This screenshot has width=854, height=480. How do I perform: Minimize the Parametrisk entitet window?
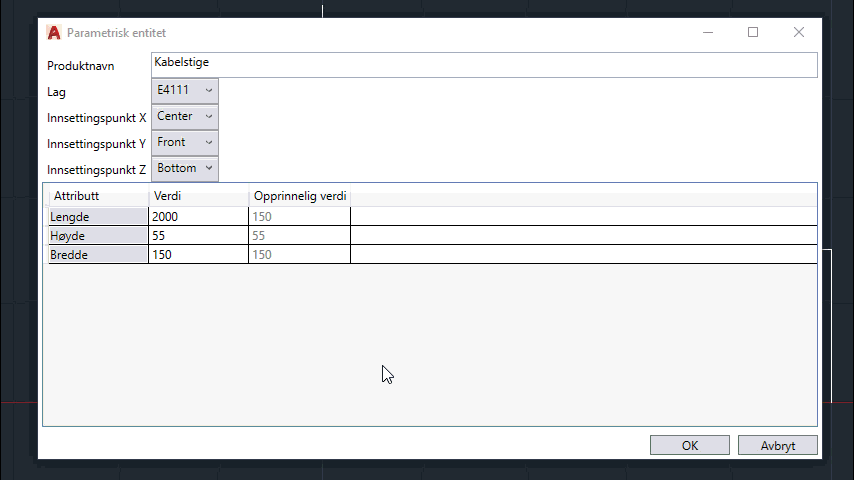[708, 32]
